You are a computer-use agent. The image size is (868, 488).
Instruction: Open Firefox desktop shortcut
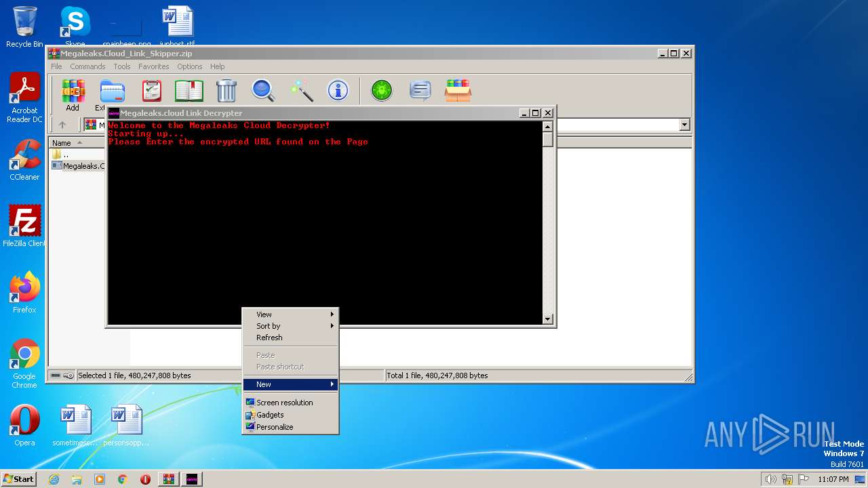click(24, 293)
